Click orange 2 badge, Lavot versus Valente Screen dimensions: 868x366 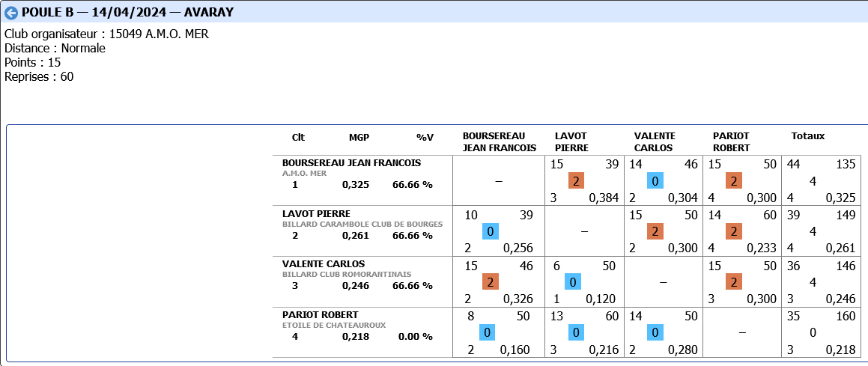655,231
